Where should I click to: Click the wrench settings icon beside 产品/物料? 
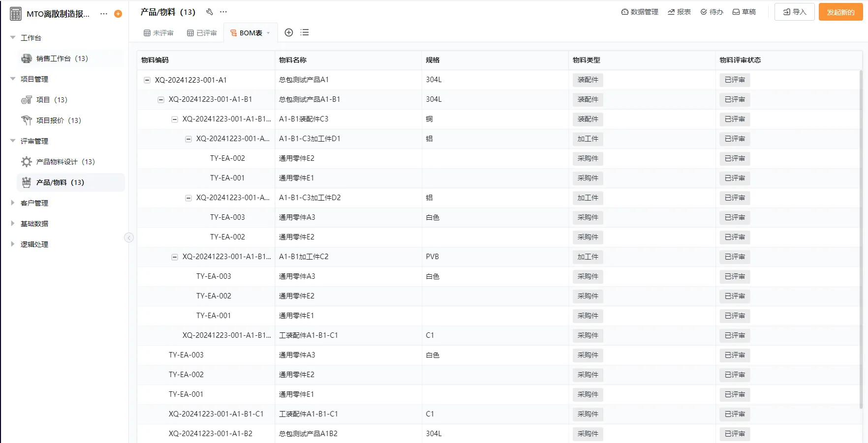(x=210, y=11)
